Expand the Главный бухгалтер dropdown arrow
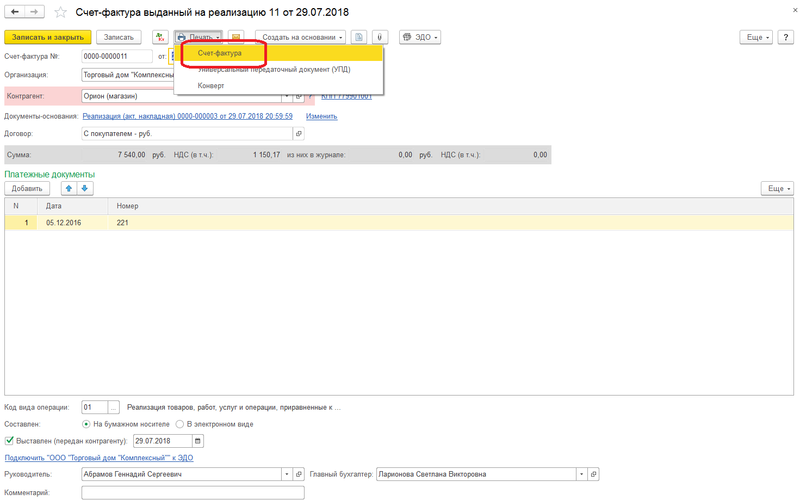Image resolution: width=800 pixels, height=500 pixels. coord(582,474)
